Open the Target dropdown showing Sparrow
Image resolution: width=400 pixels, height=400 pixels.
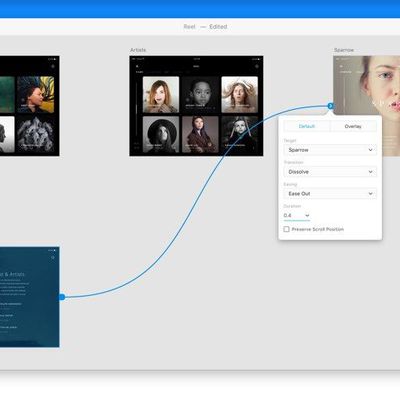click(330, 150)
